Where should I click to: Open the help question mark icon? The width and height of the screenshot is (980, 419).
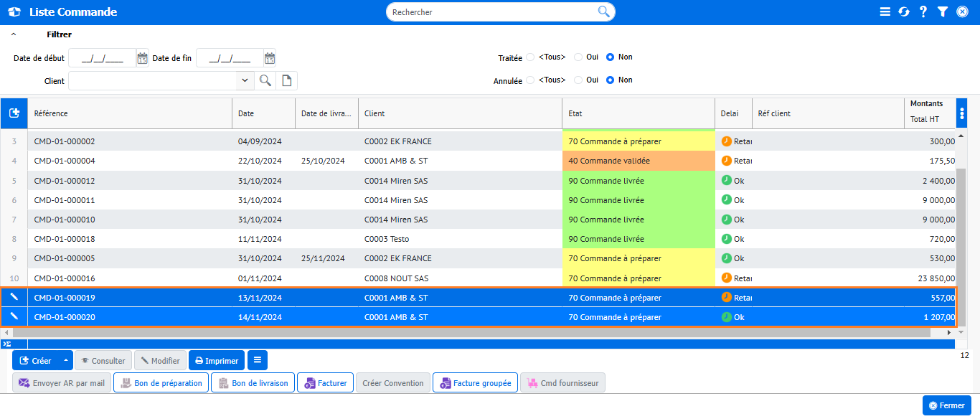click(x=923, y=12)
